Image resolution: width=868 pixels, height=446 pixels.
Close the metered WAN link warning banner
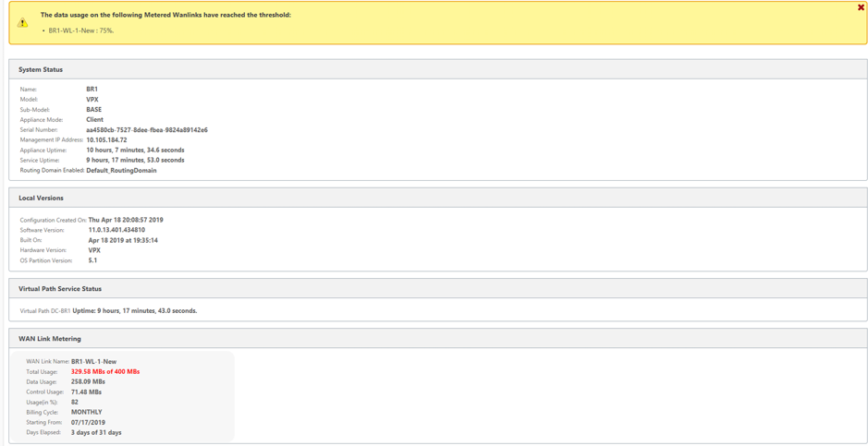point(861,6)
